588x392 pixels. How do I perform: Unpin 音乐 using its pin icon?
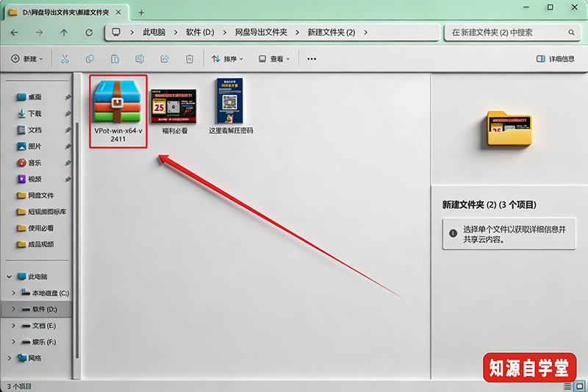(68, 163)
